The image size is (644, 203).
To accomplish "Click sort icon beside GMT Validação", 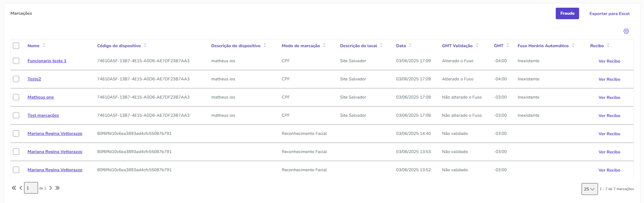I will tap(477, 45).
